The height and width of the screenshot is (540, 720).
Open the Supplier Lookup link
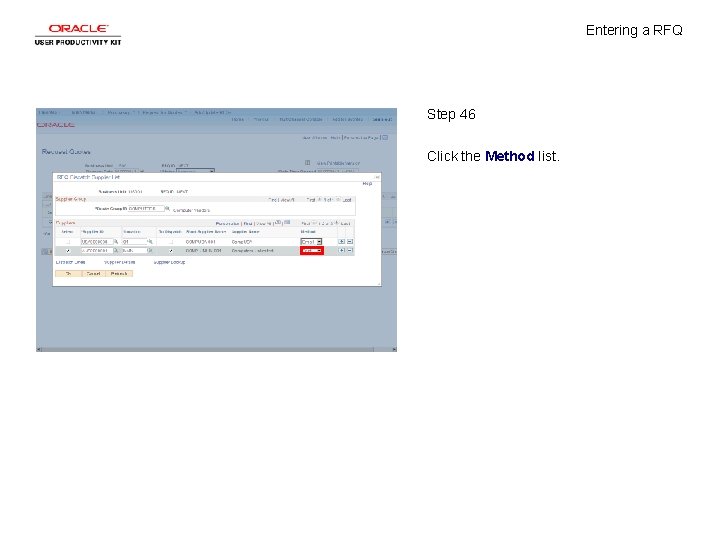click(x=169, y=262)
